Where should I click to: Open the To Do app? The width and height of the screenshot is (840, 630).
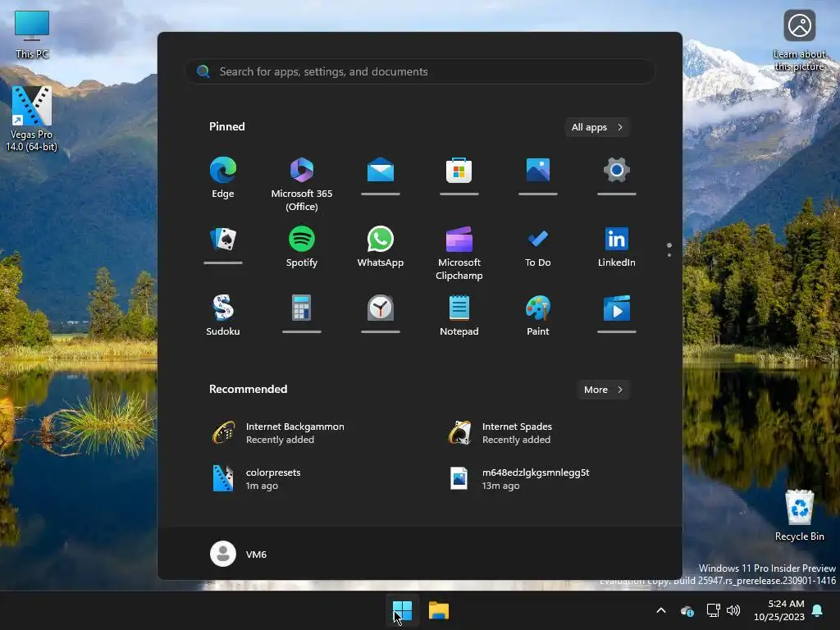click(538, 247)
